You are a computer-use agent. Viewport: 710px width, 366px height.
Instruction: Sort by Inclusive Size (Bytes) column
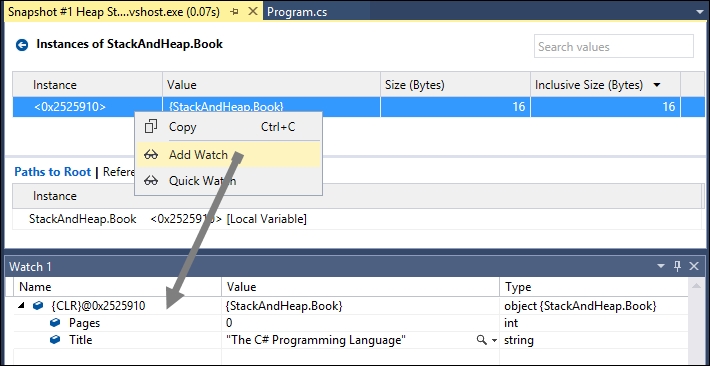coord(605,85)
